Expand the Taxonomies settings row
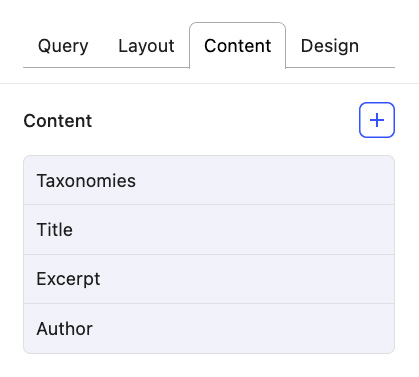 coord(209,180)
